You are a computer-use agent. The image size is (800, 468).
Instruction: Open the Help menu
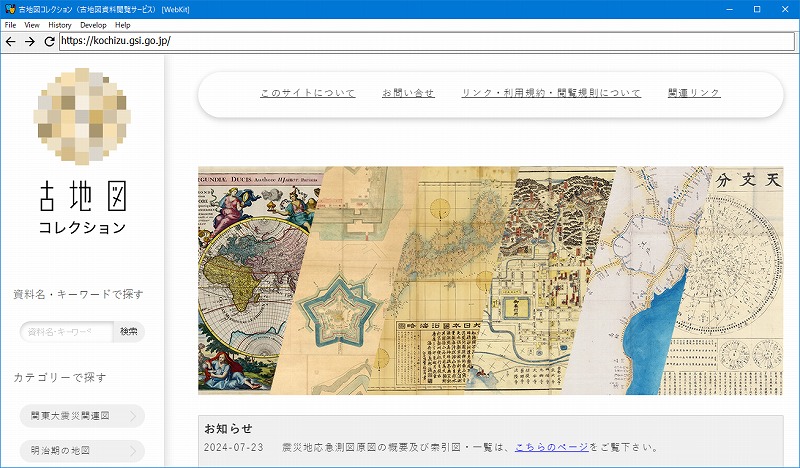pos(122,25)
